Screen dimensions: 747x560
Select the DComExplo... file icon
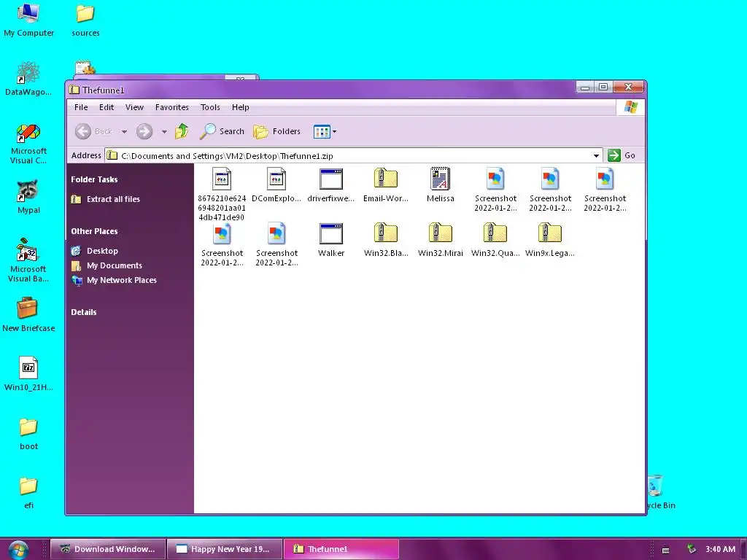(276, 179)
